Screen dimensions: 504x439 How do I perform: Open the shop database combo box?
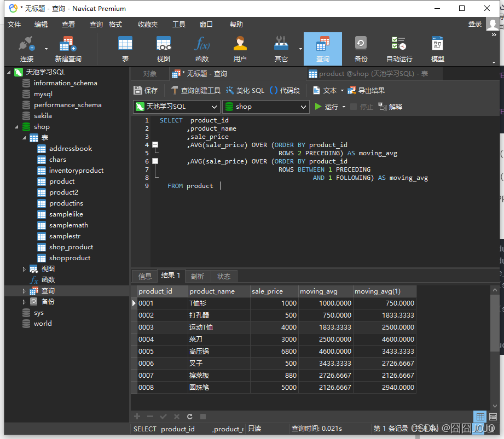(266, 107)
